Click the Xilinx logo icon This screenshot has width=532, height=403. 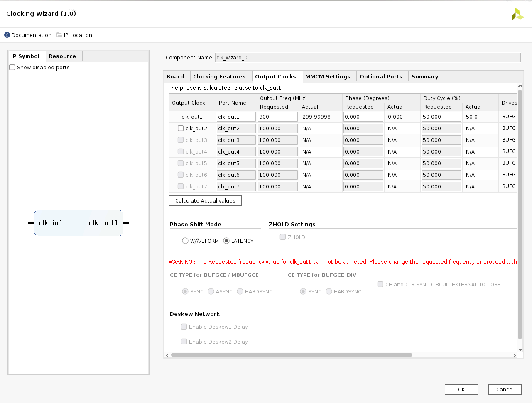coord(517,14)
